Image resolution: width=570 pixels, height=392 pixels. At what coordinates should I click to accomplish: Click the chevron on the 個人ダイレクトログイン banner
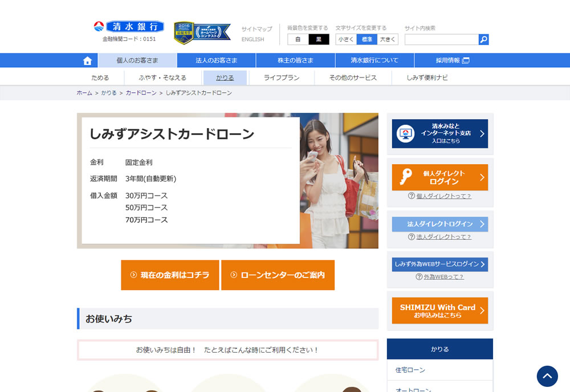coord(482,177)
